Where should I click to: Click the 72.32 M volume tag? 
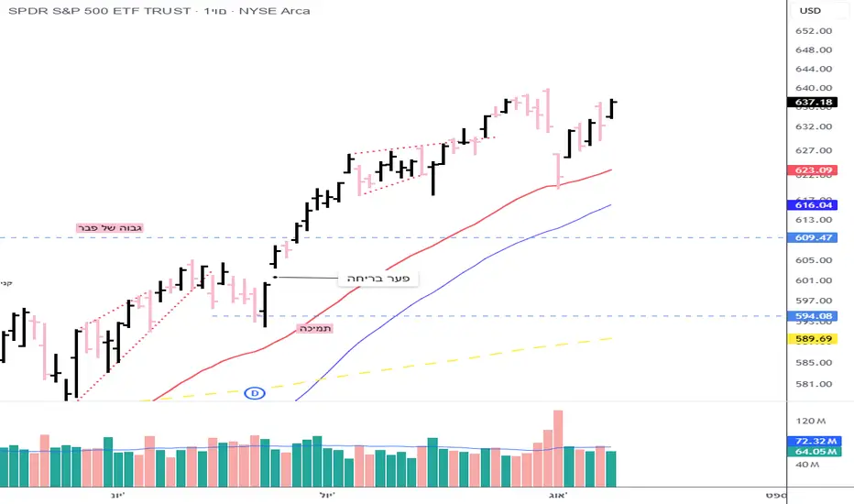(813, 441)
